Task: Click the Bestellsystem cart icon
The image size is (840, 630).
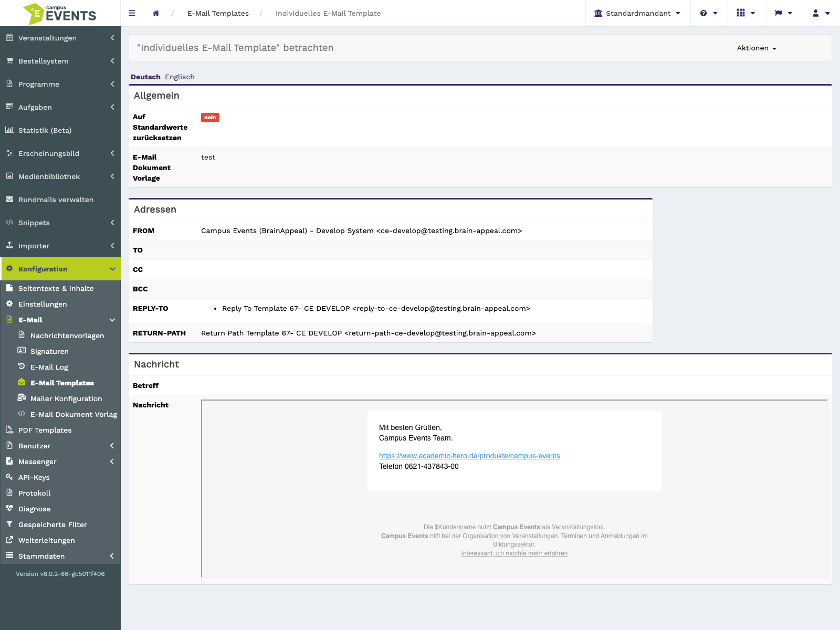Action: point(9,60)
